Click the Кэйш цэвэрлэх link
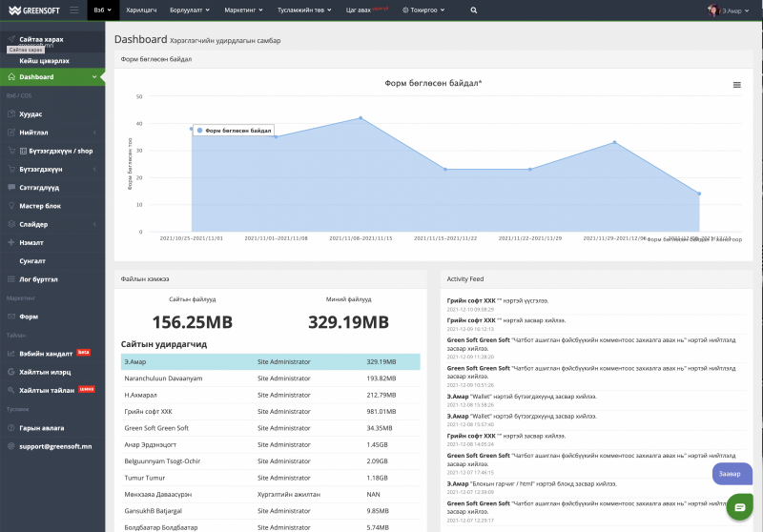 44,60
